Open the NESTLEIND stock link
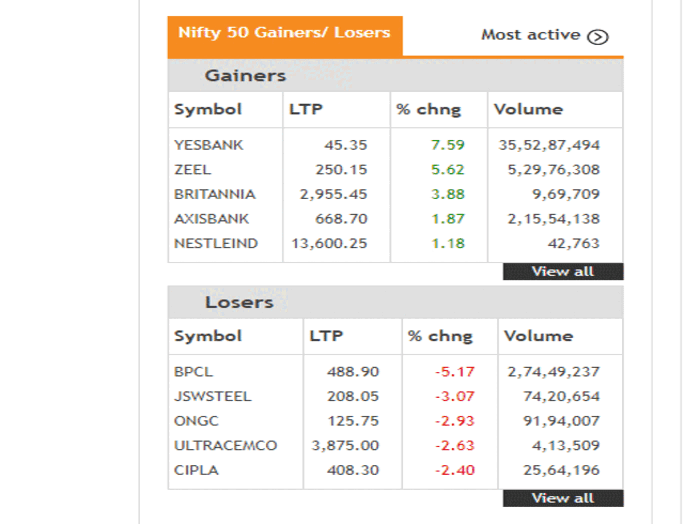700x524 pixels. click(x=215, y=243)
